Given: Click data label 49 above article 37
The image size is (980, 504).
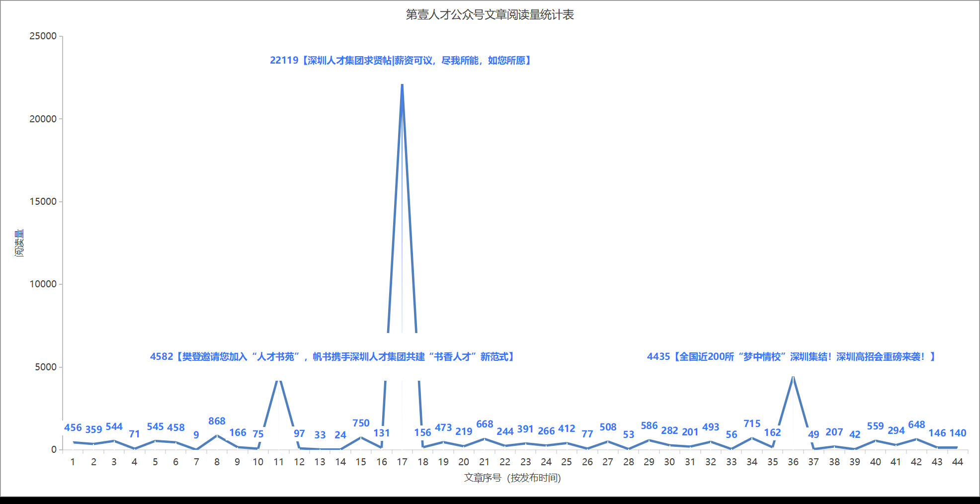Looking at the screenshot, I should point(814,434).
